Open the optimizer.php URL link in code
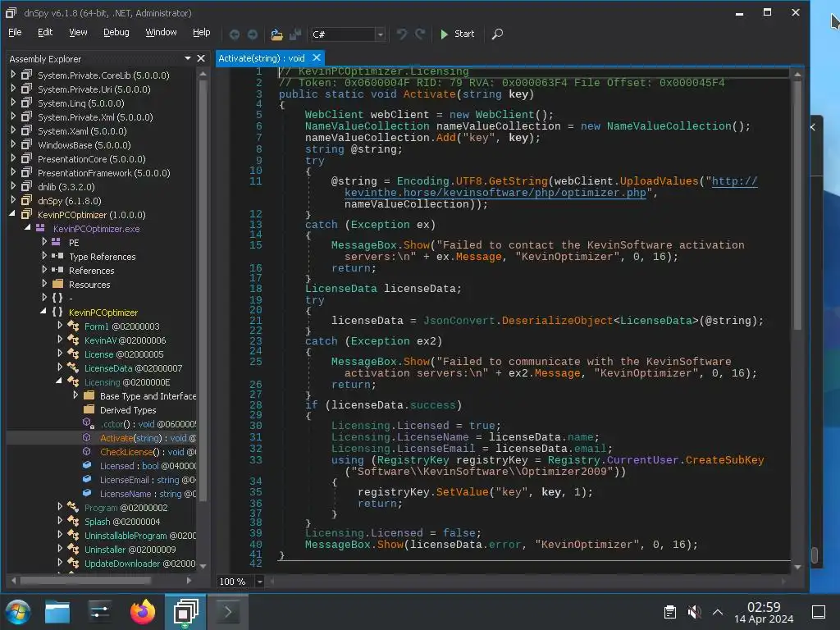 coord(495,193)
